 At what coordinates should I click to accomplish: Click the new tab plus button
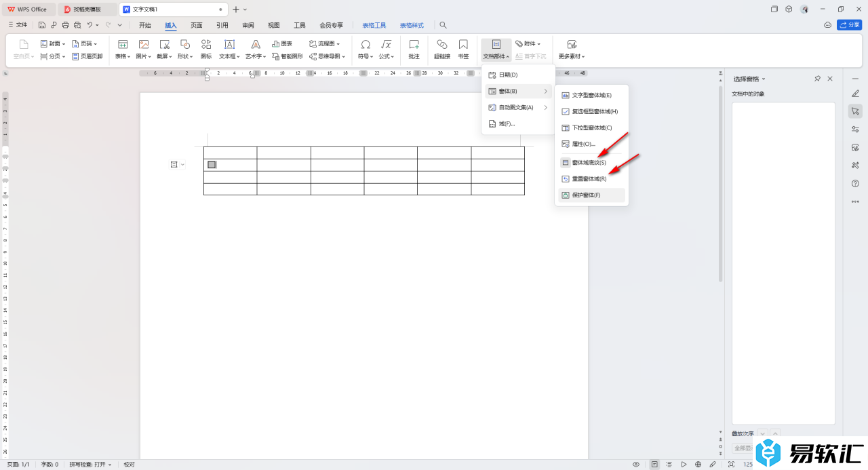(236, 9)
